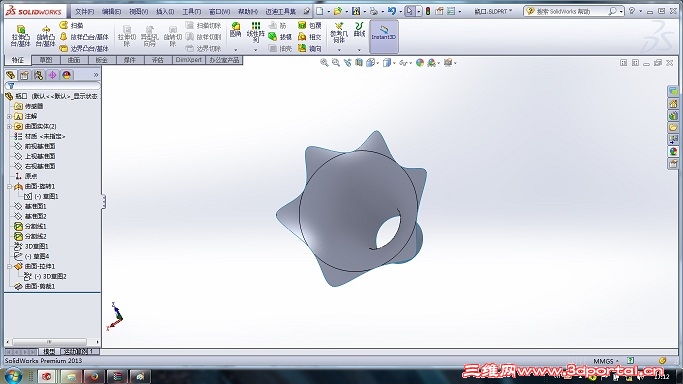Viewport: 683px width, 384px height.
Task: Switch to the ConfigurationManager panel tab icon
Action: point(38,75)
